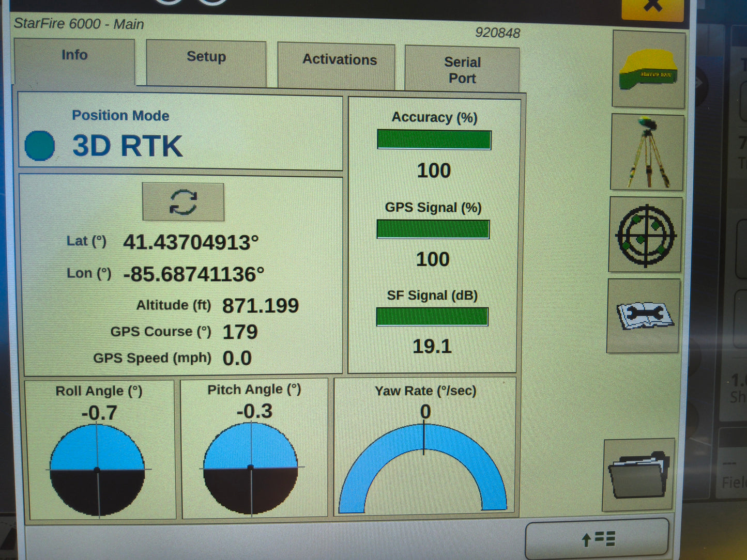
Task: Tap the GPS Signal (%) green bar
Action: [433, 229]
